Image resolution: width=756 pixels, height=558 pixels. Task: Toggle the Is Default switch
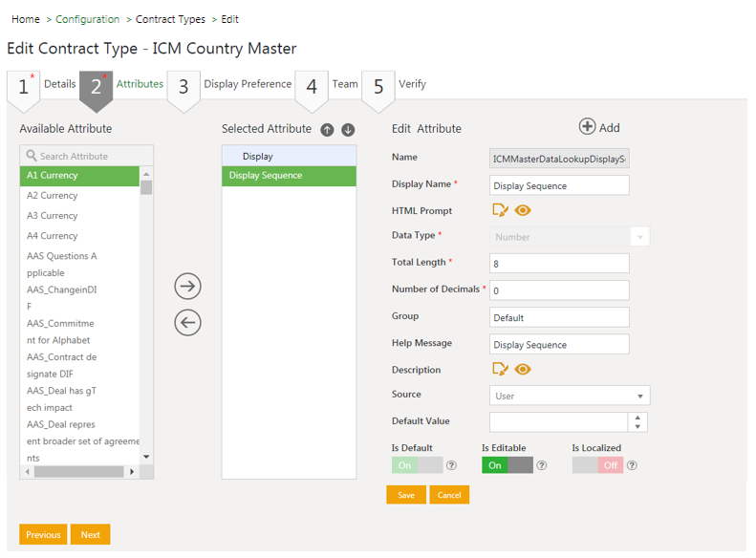pyautogui.click(x=417, y=465)
